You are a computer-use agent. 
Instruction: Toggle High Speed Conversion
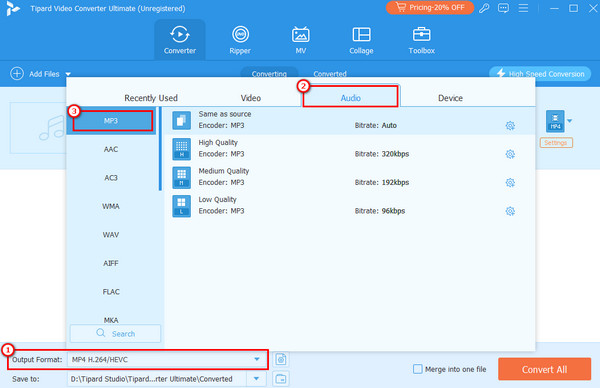tap(540, 73)
